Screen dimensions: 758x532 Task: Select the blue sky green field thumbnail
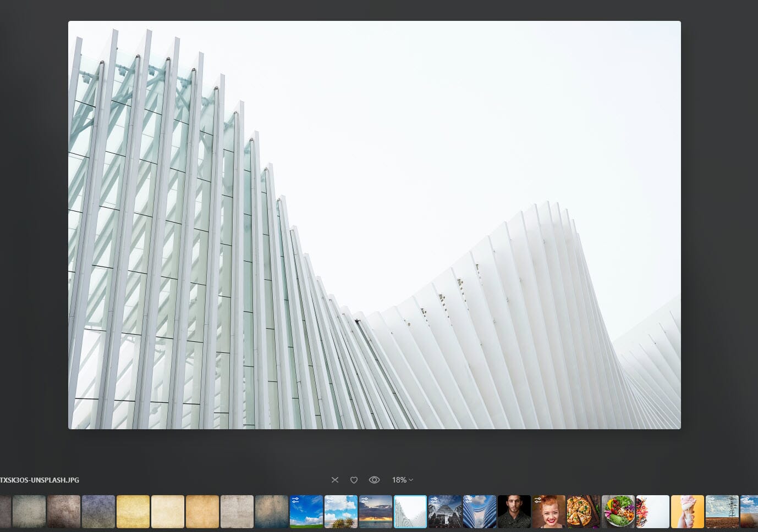(x=306, y=512)
